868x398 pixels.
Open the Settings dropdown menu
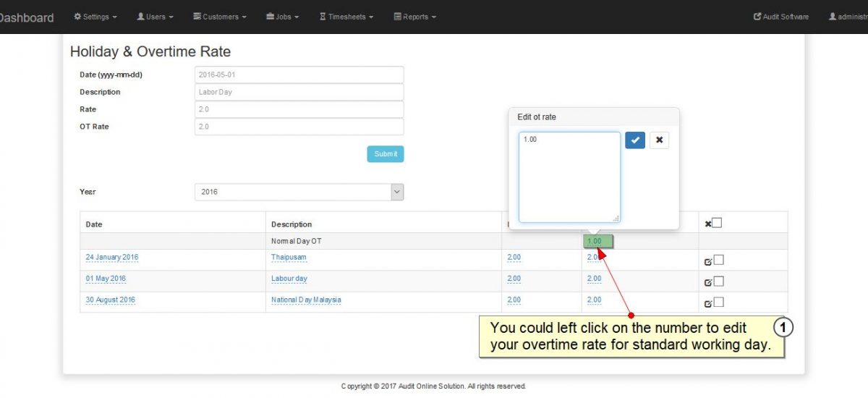pos(95,17)
